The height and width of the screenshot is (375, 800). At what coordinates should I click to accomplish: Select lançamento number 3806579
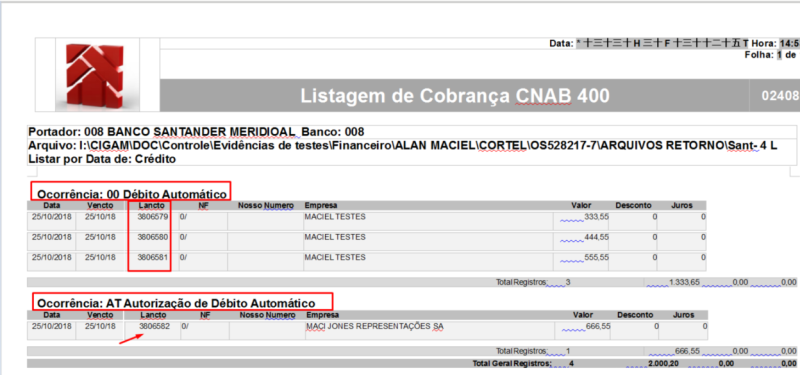click(x=153, y=217)
